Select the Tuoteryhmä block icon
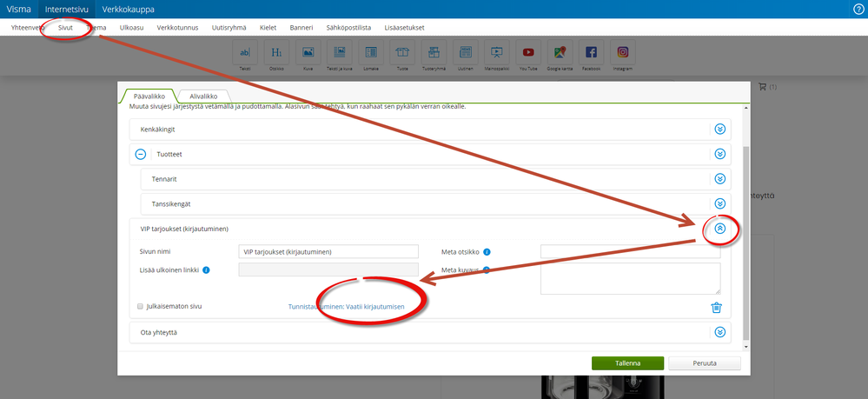868x399 pixels. 434,52
